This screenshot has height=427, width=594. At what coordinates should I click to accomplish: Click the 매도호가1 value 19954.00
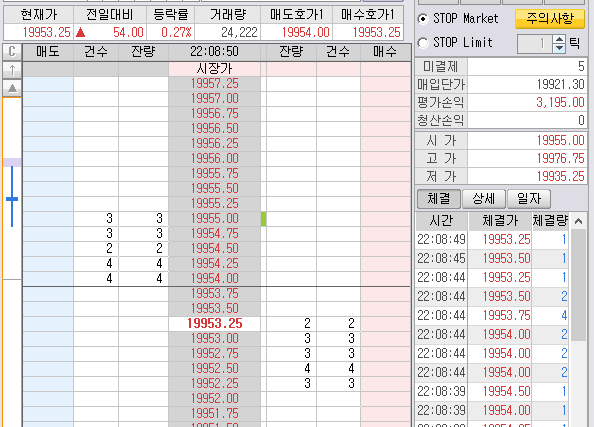[x=296, y=33]
